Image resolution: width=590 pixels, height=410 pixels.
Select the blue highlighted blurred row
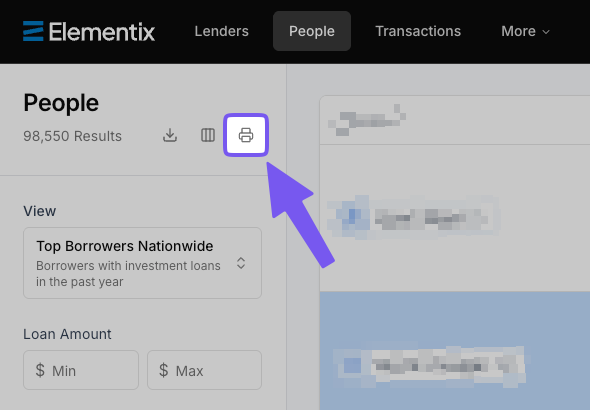coord(455,351)
